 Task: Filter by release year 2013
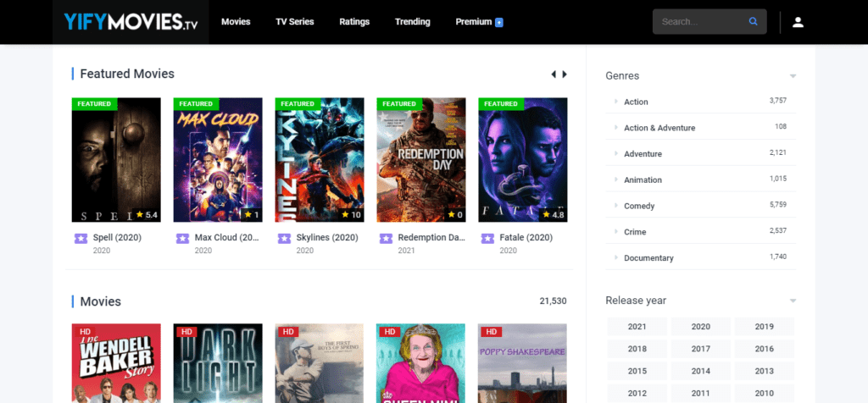[x=765, y=371]
